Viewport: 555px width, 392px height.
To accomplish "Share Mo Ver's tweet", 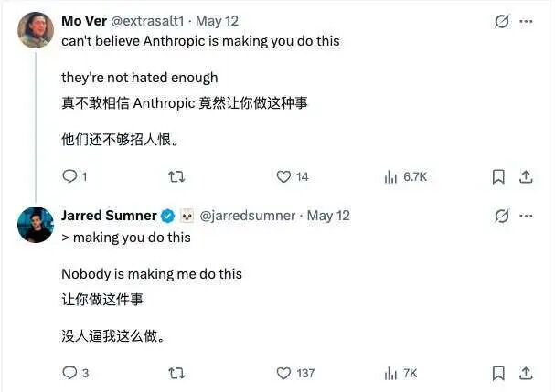I will pyautogui.click(x=526, y=176).
